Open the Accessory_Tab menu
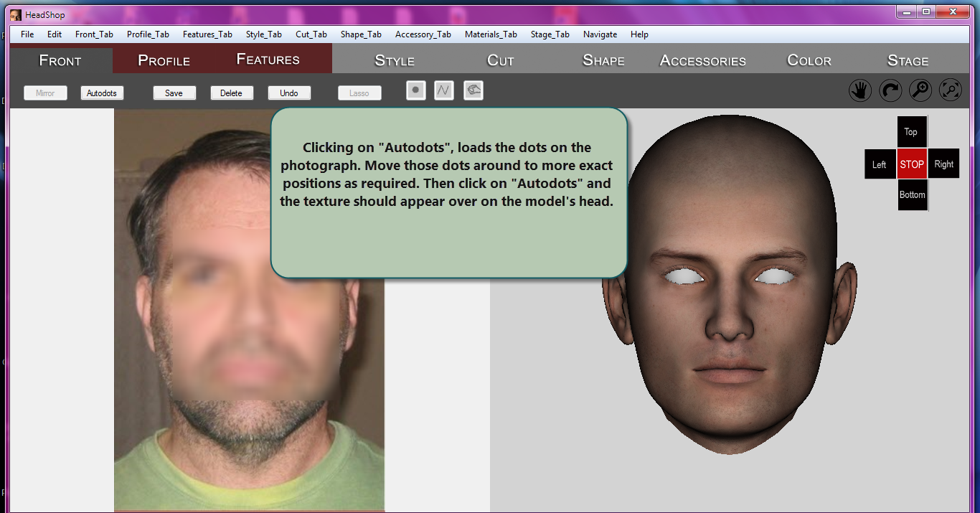980x513 pixels. coord(423,34)
